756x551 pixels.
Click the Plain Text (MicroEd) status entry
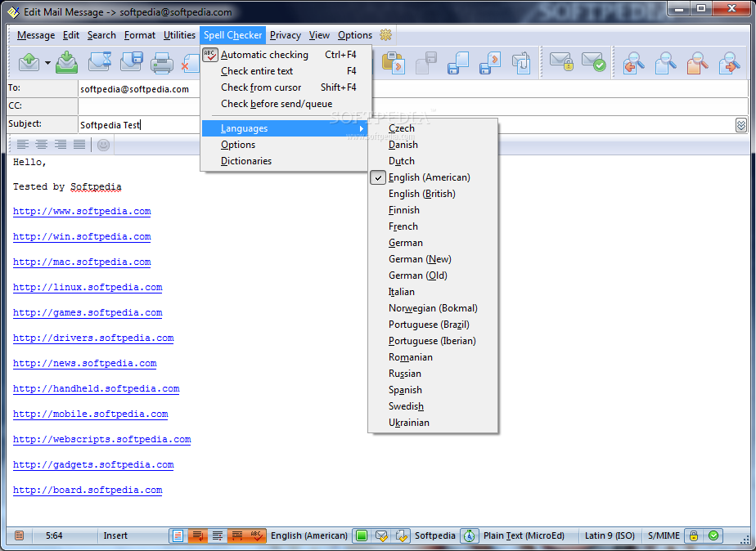pos(524,535)
